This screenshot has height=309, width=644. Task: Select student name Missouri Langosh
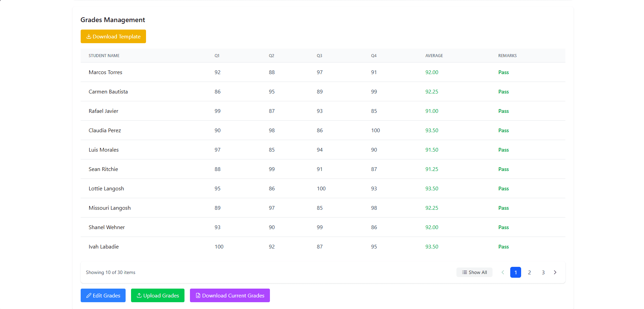tap(110, 208)
